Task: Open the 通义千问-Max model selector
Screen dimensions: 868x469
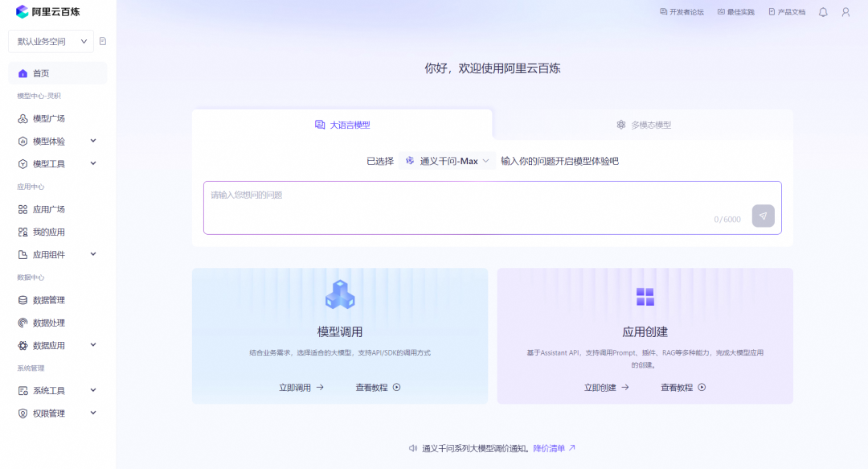Action: click(x=448, y=162)
